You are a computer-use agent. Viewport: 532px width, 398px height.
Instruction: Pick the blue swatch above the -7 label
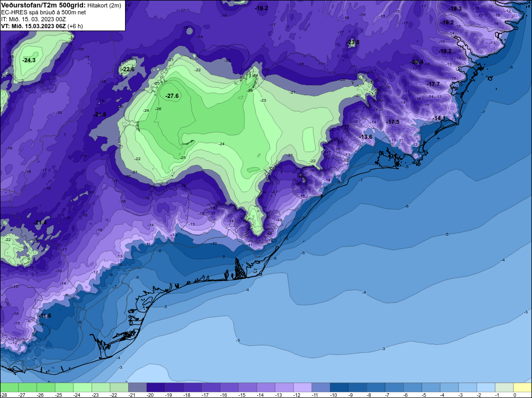point(394,387)
